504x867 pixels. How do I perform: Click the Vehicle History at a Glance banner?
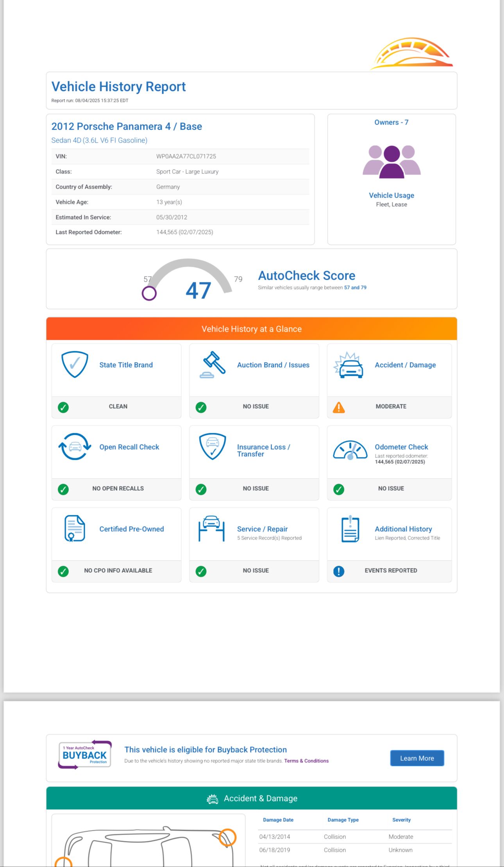(252, 329)
